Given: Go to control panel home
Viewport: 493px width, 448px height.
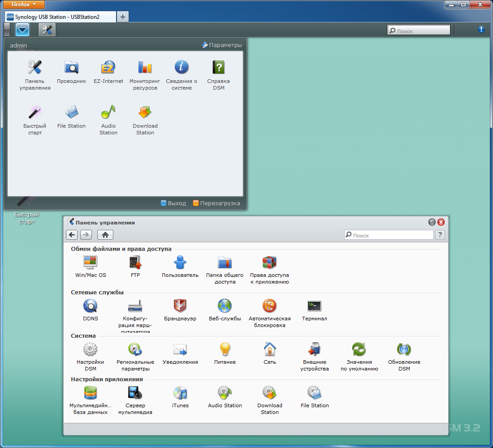Looking at the screenshot, I should (x=105, y=235).
